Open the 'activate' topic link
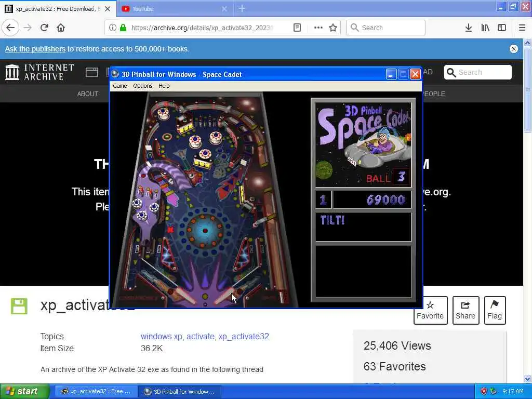The width and height of the screenshot is (532, 399). point(200,336)
